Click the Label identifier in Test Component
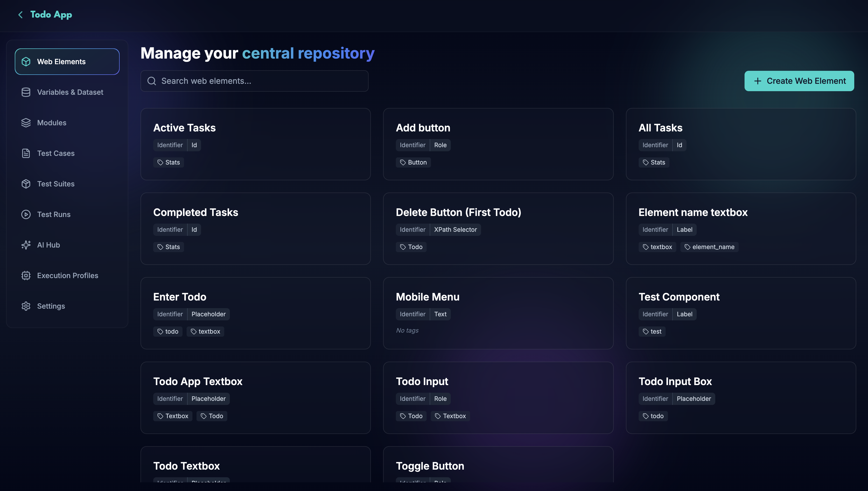Viewport: 868px width, 491px height. pyautogui.click(x=684, y=314)
